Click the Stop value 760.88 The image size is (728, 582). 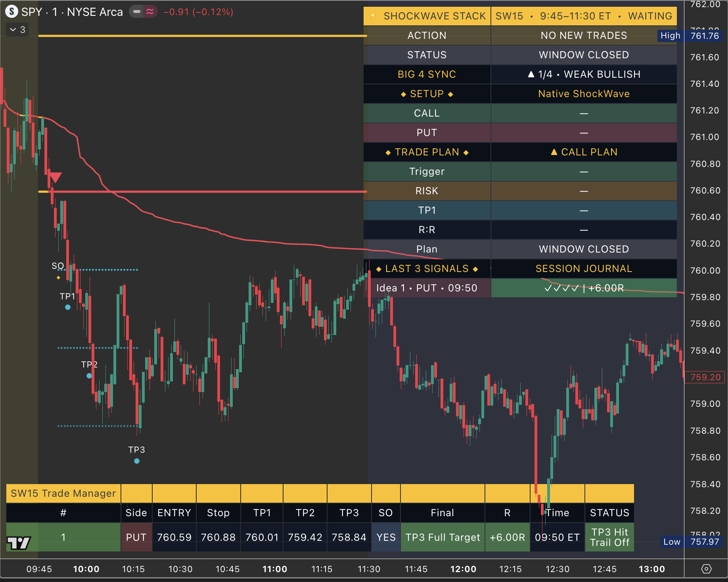click(x=218, y=537)
